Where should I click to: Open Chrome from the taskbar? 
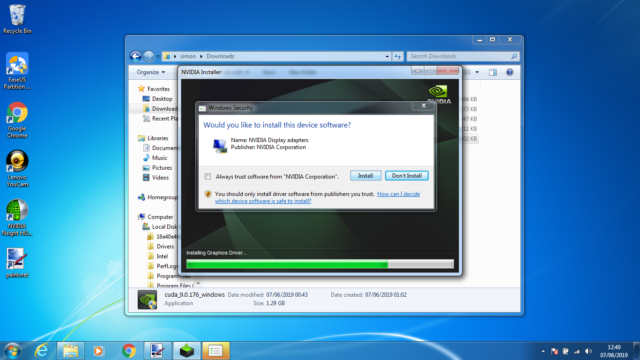tap(129, 351)
